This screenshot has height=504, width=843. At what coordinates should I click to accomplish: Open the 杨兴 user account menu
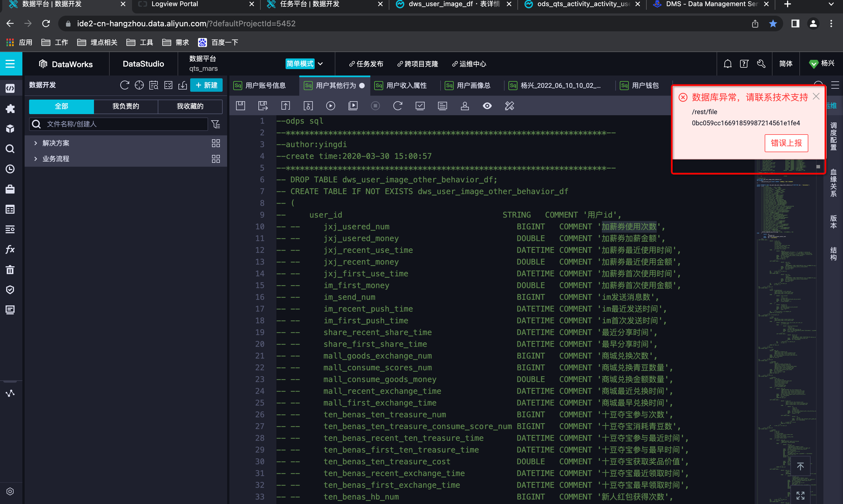point(821,64)
